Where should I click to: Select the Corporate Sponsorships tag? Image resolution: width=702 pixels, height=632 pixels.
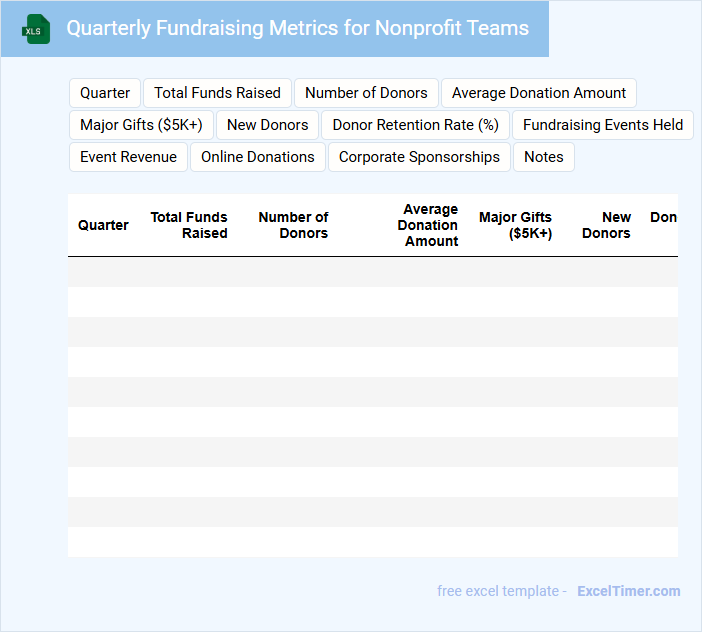[x=419, y=157]
